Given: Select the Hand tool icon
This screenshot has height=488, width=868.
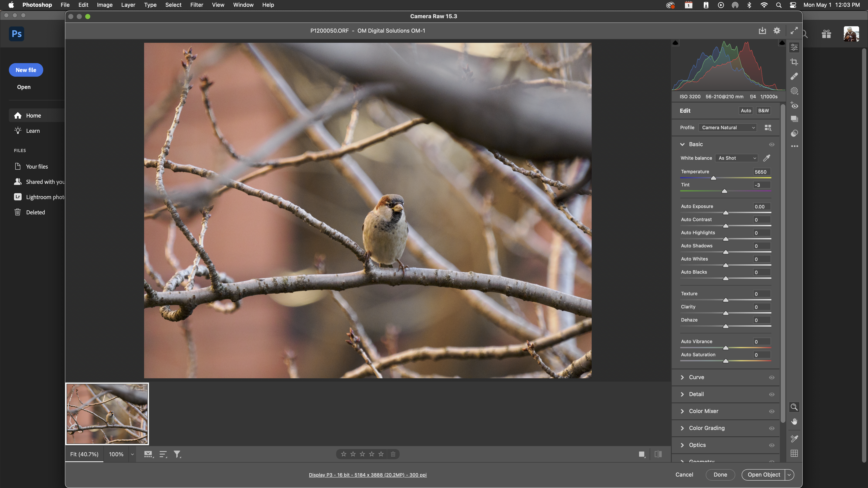Looking at the screenshot, I should point(794,422).
